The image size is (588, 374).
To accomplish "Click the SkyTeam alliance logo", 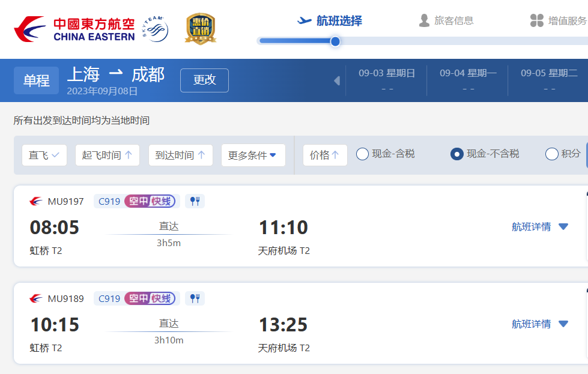I will coord(155,29).
